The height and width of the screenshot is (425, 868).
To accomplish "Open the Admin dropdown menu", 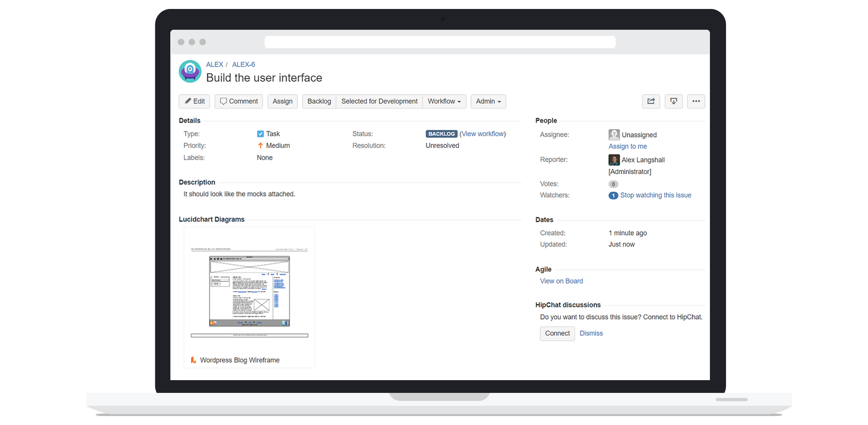I will coord(488,101).
